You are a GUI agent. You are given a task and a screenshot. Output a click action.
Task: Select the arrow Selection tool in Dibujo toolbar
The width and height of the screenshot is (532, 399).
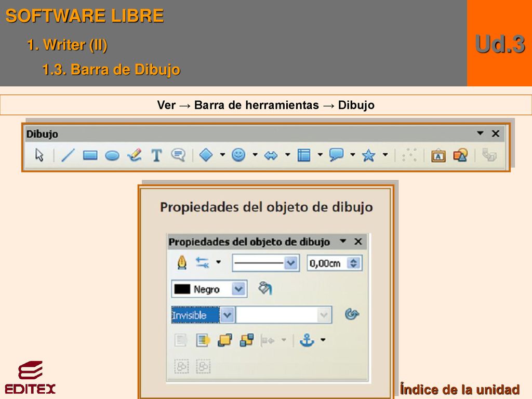pos(39,155)
